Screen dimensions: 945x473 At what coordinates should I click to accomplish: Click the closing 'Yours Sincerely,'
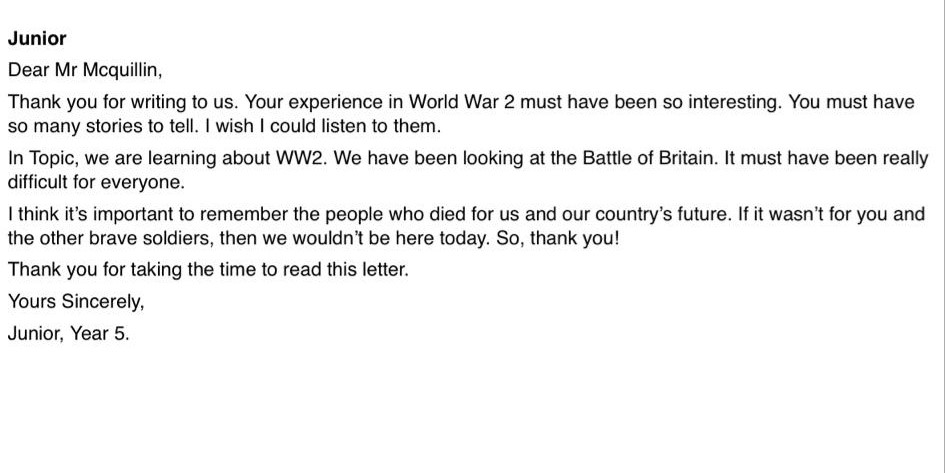coord(76,301)
